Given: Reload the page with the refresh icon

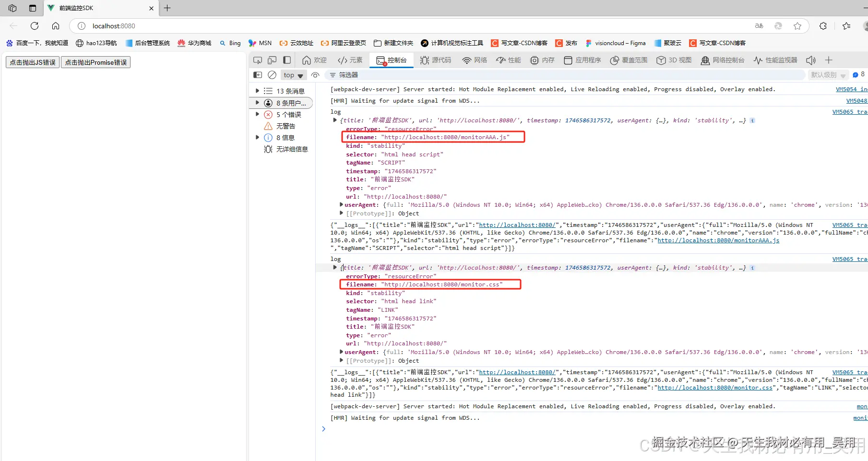Looking at the screenshot, I should (35, 26).
